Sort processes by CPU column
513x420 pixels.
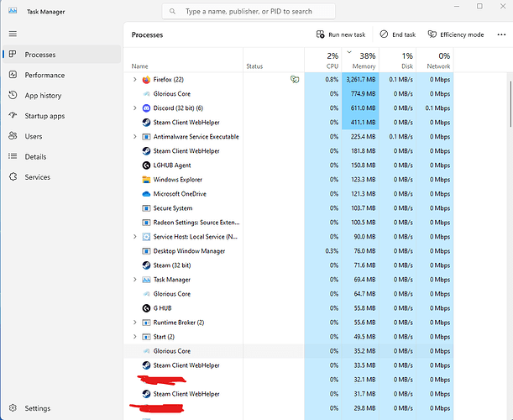[323, 60]
